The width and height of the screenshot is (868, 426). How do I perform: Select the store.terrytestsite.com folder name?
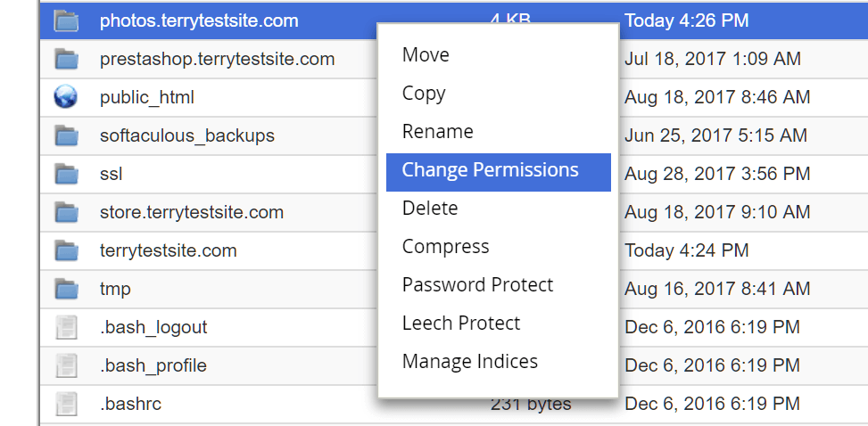(192, 212)
